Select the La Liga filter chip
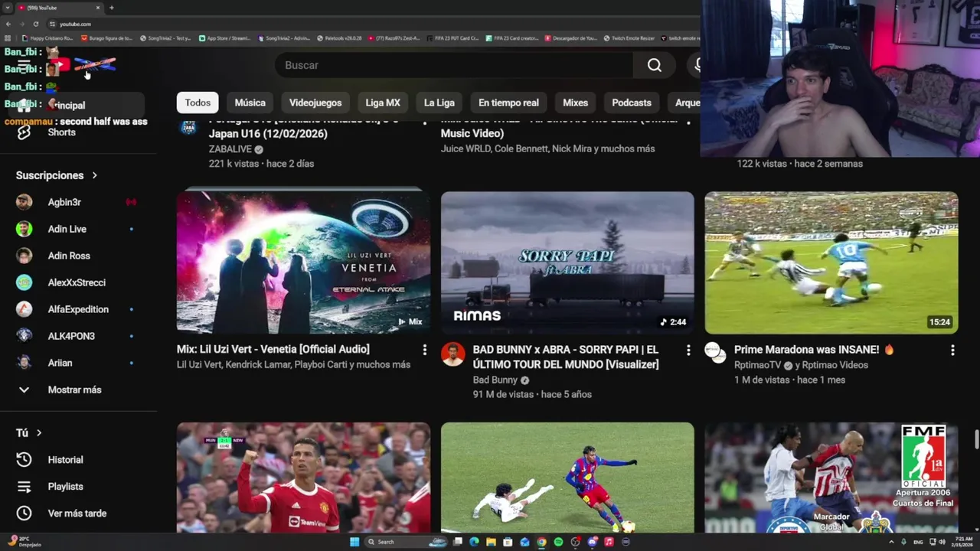The width and height of the screenshot is (980, 551). 439,103
